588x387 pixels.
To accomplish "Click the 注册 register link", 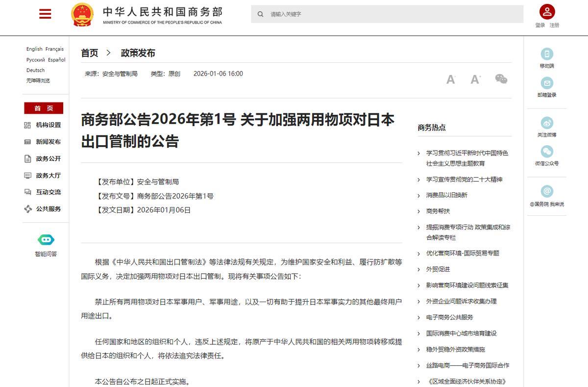I will (x=554, y=26).
